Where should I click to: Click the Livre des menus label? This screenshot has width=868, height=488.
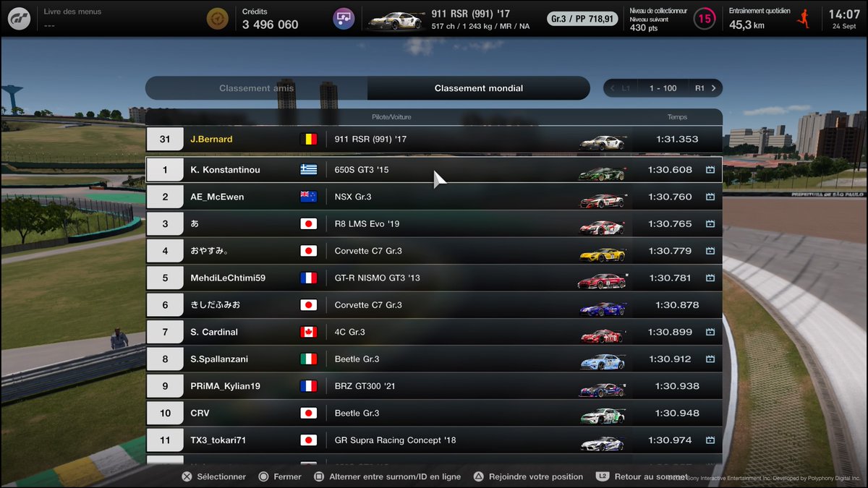pos(72,12)
